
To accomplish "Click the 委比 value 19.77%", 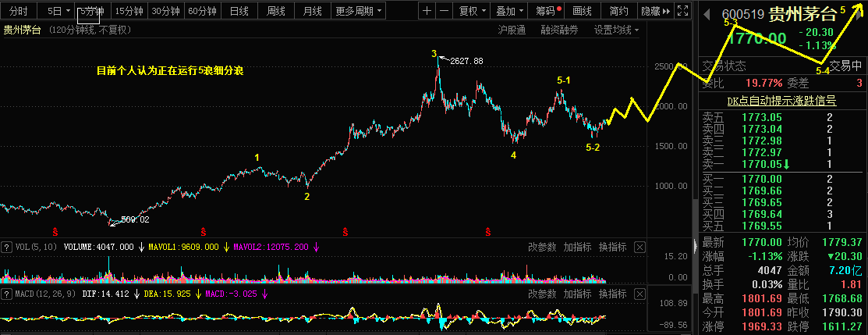I will (x=763, y=84).
